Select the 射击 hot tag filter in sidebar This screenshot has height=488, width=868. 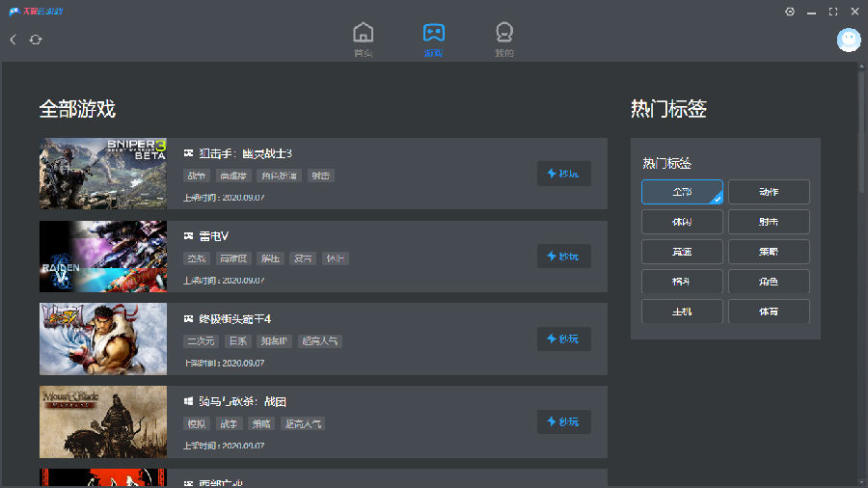point(769,222)
